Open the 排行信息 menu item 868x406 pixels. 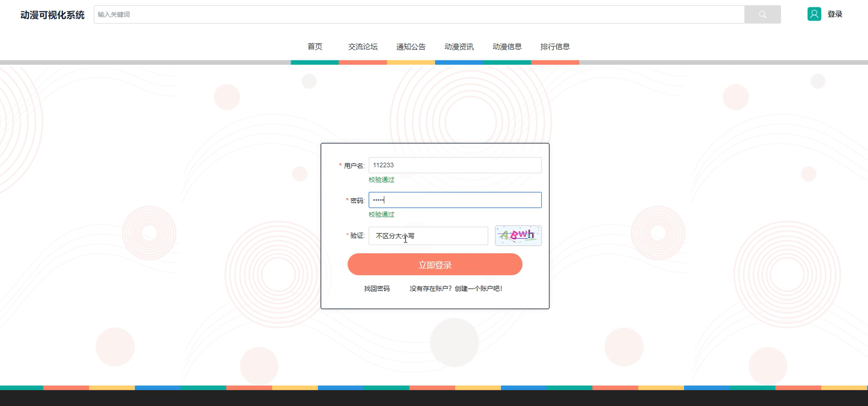point(555,47)
